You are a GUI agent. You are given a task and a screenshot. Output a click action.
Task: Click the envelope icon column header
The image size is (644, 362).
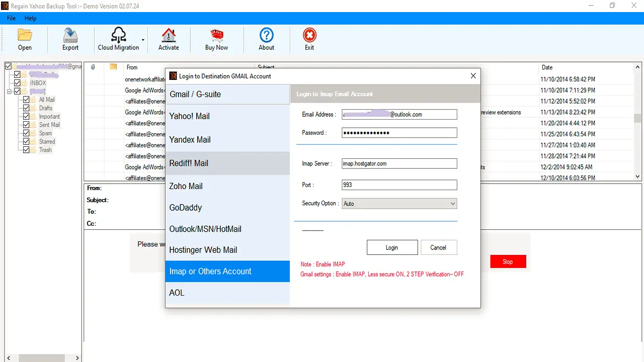(114, 67)
